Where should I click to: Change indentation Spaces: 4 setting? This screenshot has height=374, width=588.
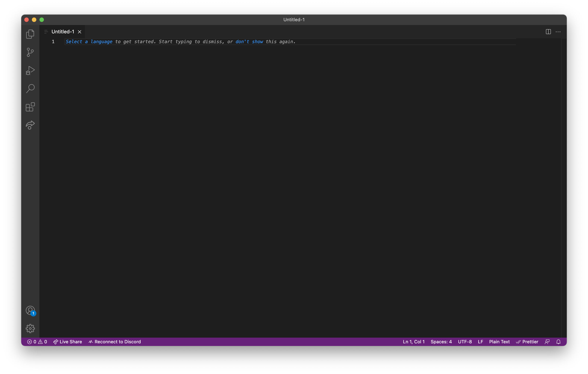coord(441,341)
